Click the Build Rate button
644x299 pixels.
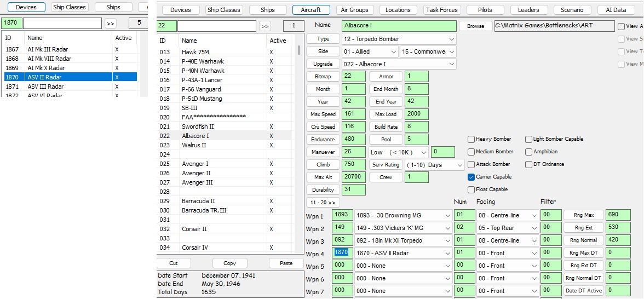[x=386, y=127]
